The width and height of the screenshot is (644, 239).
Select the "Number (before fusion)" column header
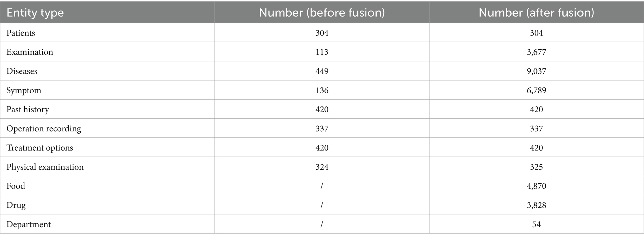pyautogui.click(x=322, y=13)
